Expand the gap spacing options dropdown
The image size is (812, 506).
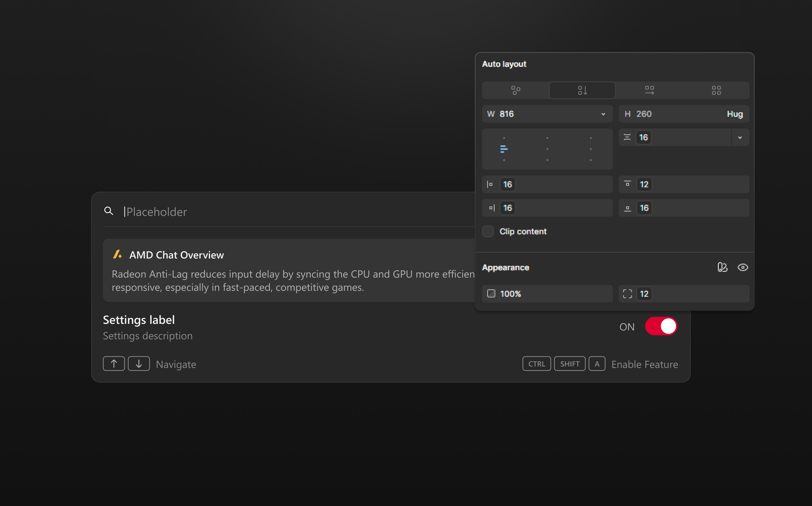[740, 138]
